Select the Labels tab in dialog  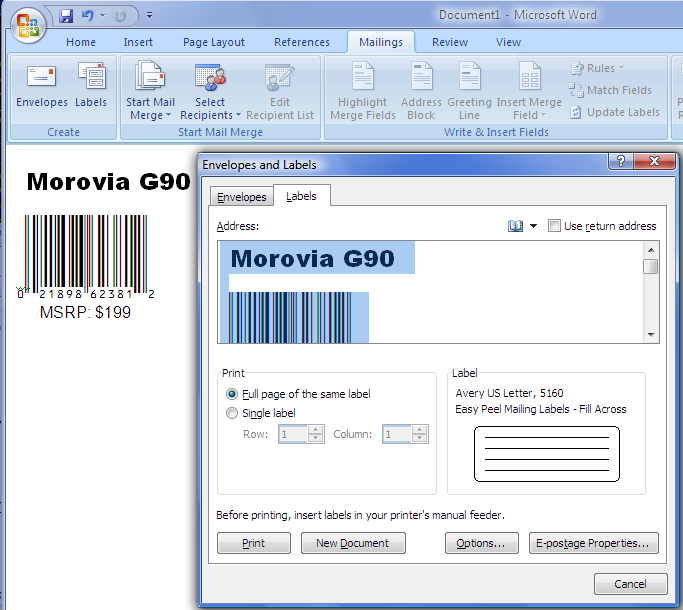click(x=301, y=196)
